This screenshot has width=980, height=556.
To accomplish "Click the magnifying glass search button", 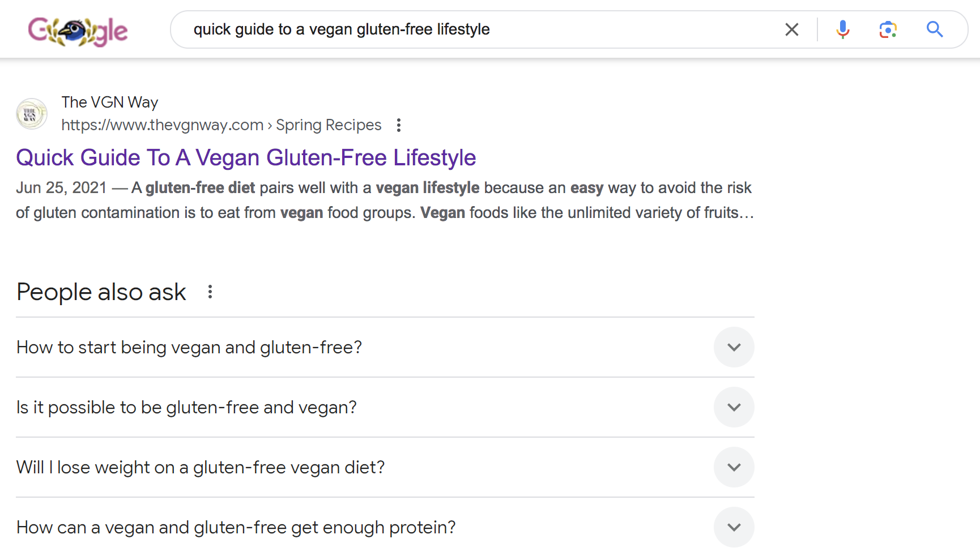I will coord(935,29).
